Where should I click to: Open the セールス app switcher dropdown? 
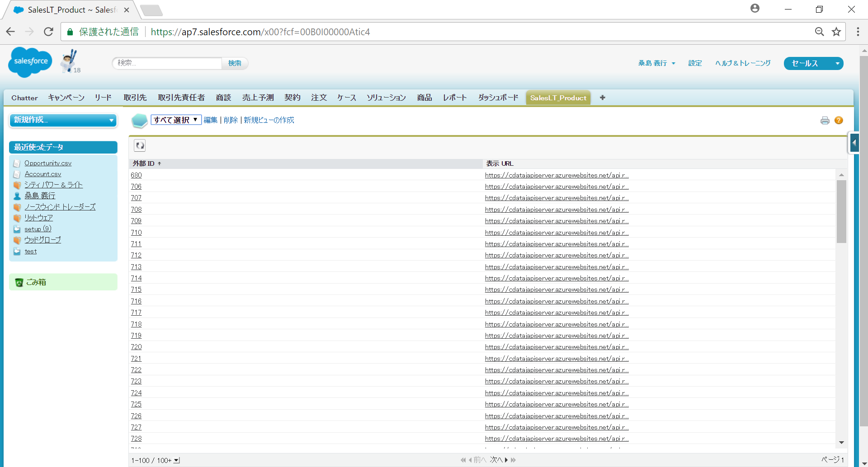coord(813,63)
